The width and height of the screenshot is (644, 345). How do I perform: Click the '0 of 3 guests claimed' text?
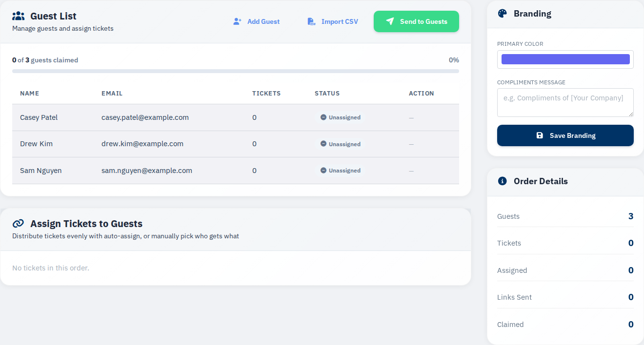[45, 60]
